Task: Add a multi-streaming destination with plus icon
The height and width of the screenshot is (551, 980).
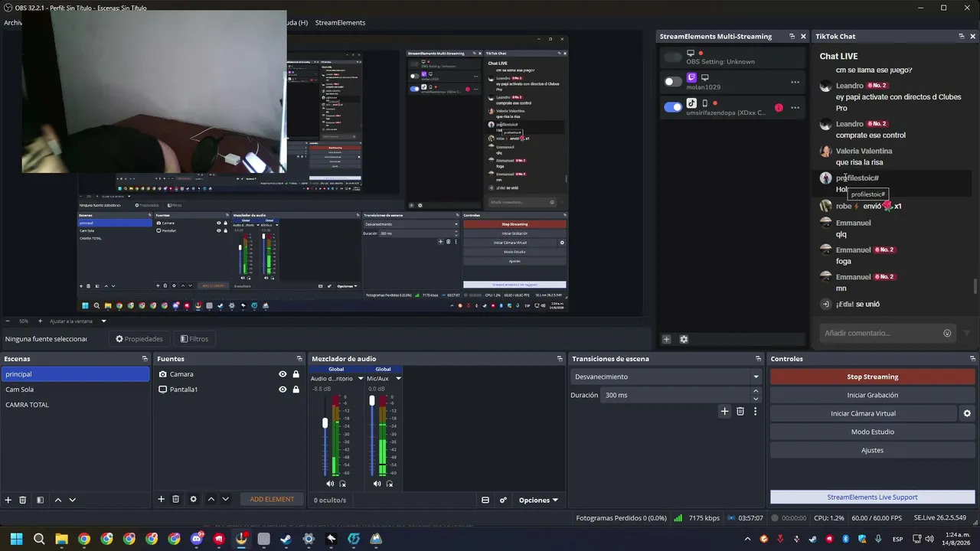Action: pyautogui.click(x=666, y=339)
